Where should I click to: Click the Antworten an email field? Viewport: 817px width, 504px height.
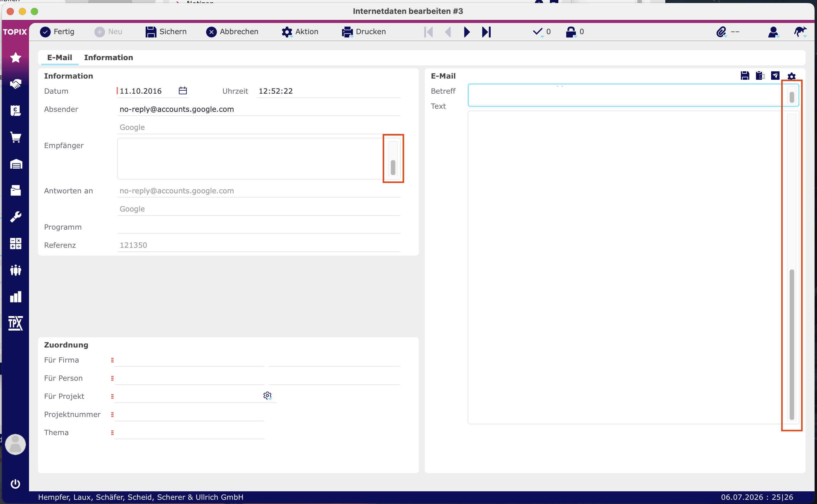click(x=259, y=191)
